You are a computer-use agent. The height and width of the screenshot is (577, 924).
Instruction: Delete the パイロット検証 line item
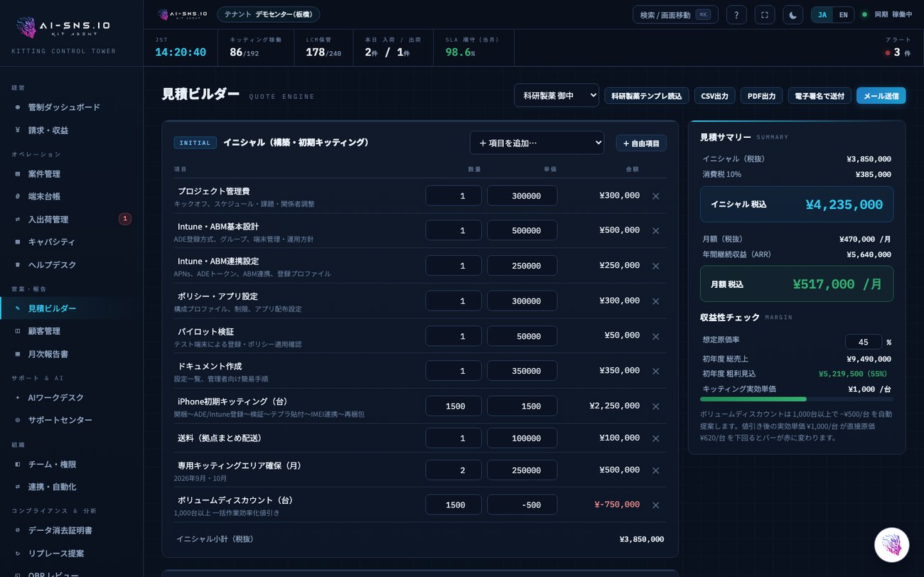656,336
